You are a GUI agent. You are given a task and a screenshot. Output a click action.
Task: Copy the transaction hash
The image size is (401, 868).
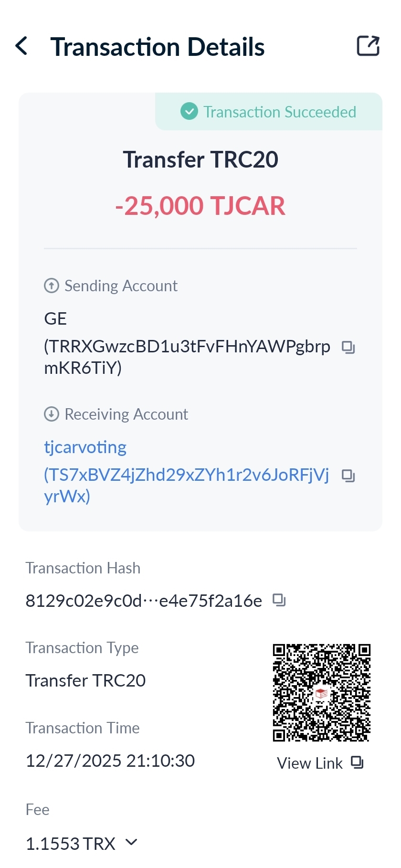coord(279,600)
